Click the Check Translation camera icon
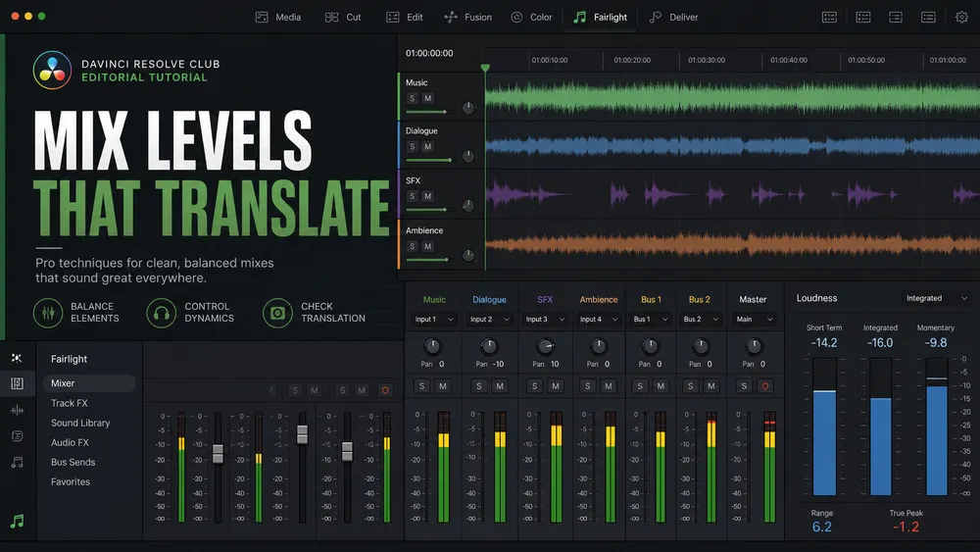 pyautogui.click(x=277, y=313)
